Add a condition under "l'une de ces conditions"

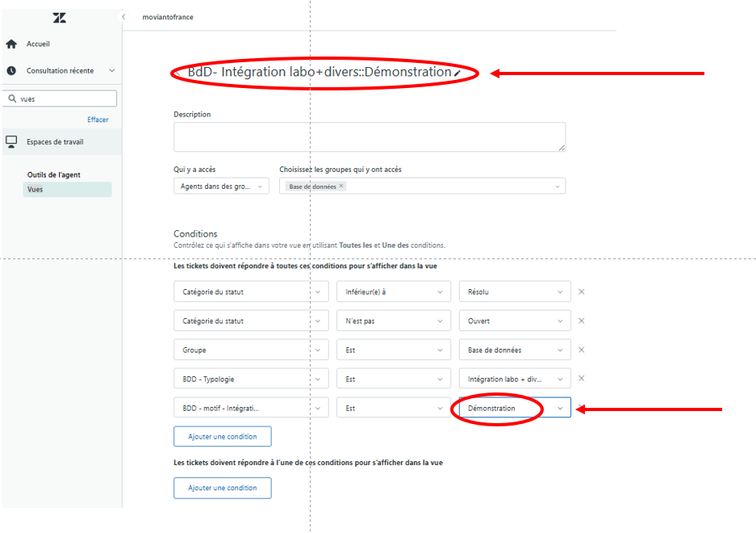tap(222, 488)
